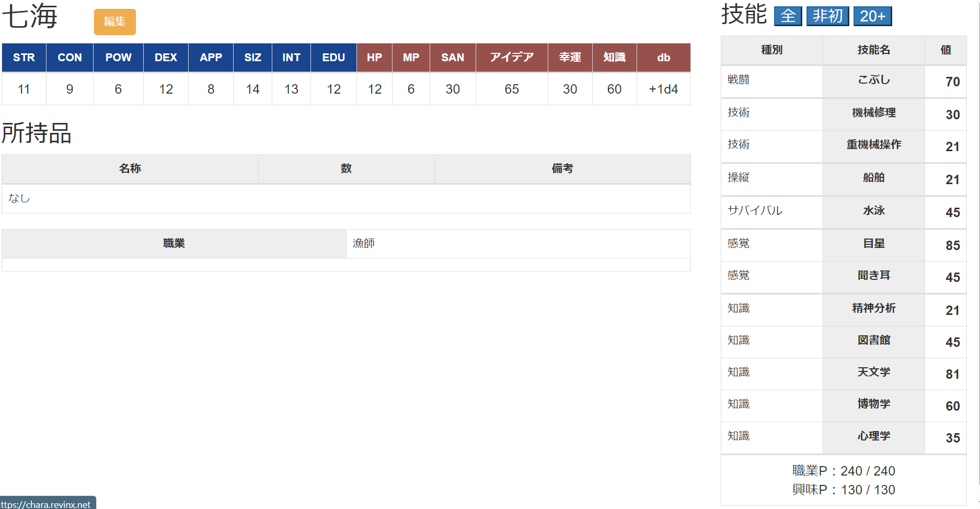Viewport: 980px width, 509px height.
Task: Click the orange 編集 edit button
Action: tap(114, 22)
